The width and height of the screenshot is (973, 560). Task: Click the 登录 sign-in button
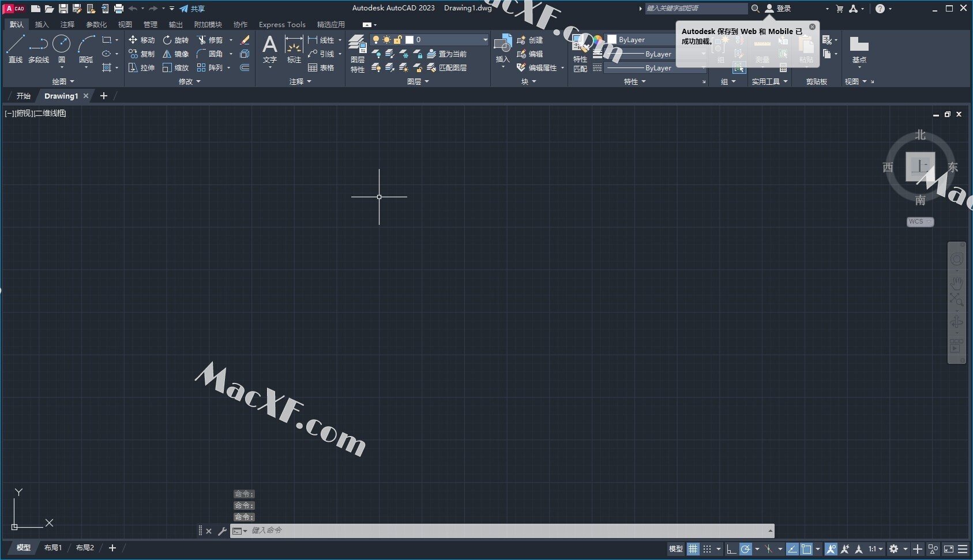777,9
